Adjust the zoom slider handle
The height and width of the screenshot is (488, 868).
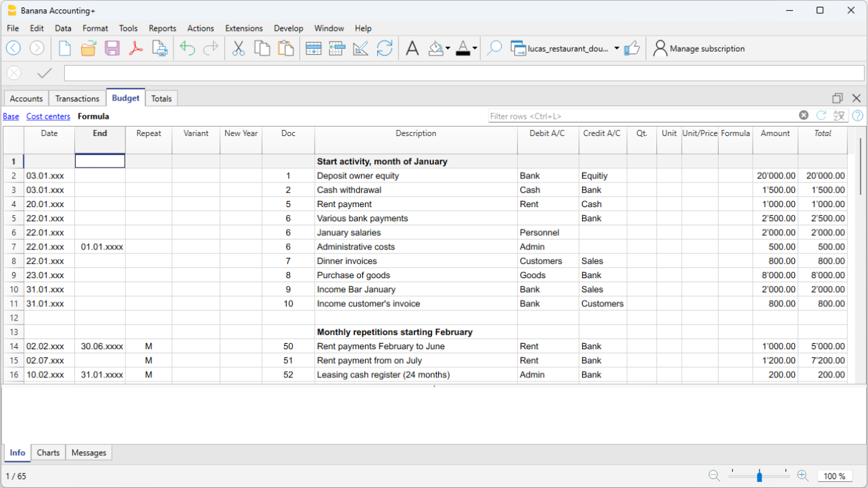[x=759, y=477]
